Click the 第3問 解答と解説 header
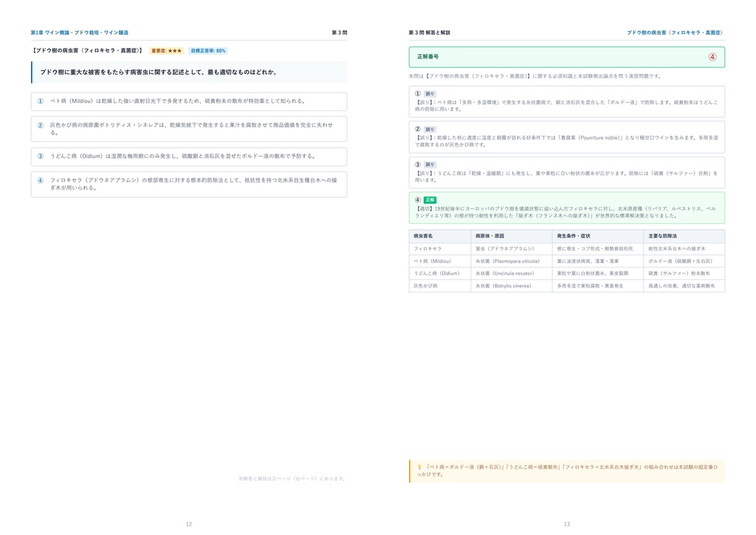The width and height of the screenshot is (756, 535). click(429, 33)
